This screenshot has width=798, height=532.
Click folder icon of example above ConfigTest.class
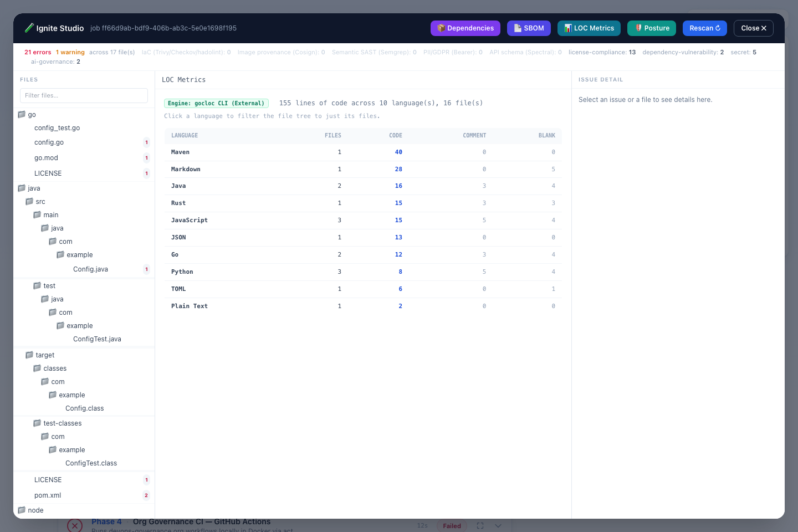(53, 449)
